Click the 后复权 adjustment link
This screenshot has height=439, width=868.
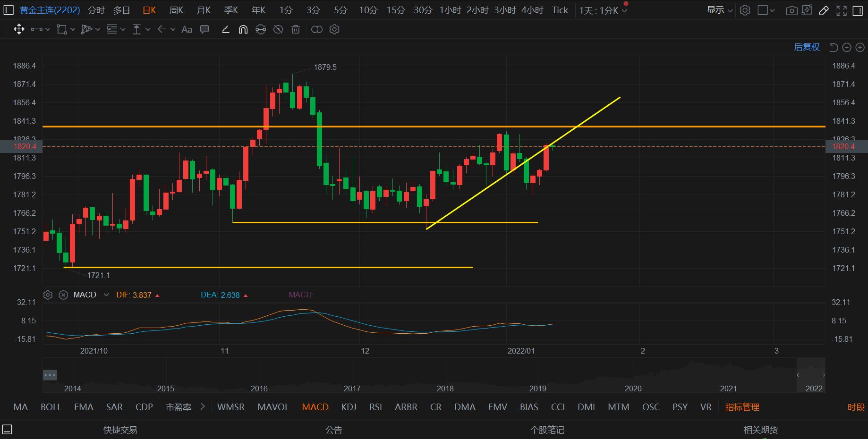(807, 47)
